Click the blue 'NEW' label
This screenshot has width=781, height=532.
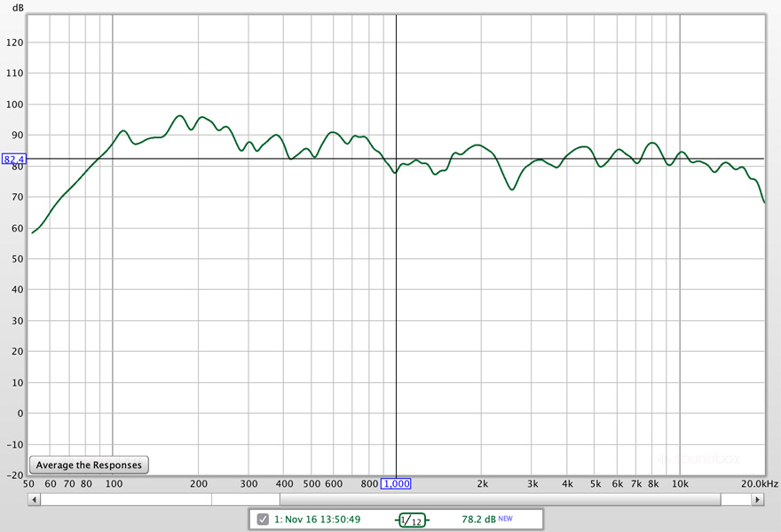click(x=506, y=517)
